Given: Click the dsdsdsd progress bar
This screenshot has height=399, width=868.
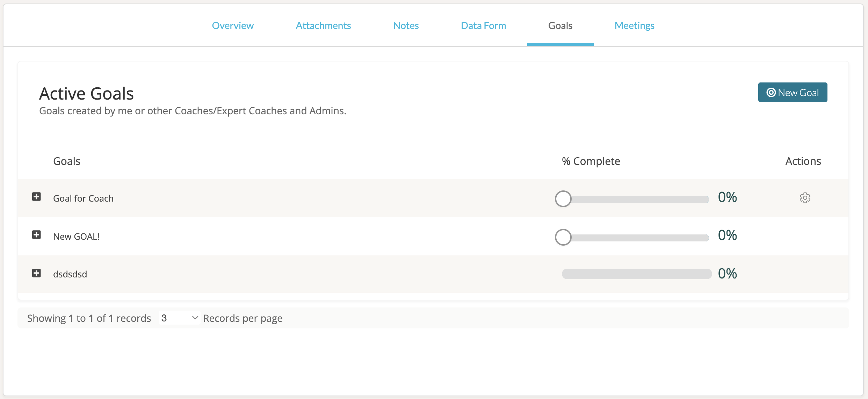Looking at the screenshot, I should [636, 274].
